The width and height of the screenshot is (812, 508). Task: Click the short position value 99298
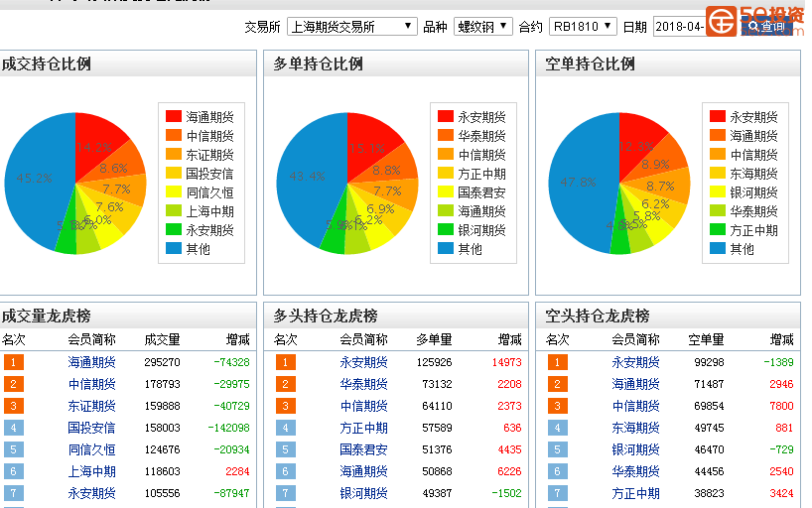pos(709,362)
